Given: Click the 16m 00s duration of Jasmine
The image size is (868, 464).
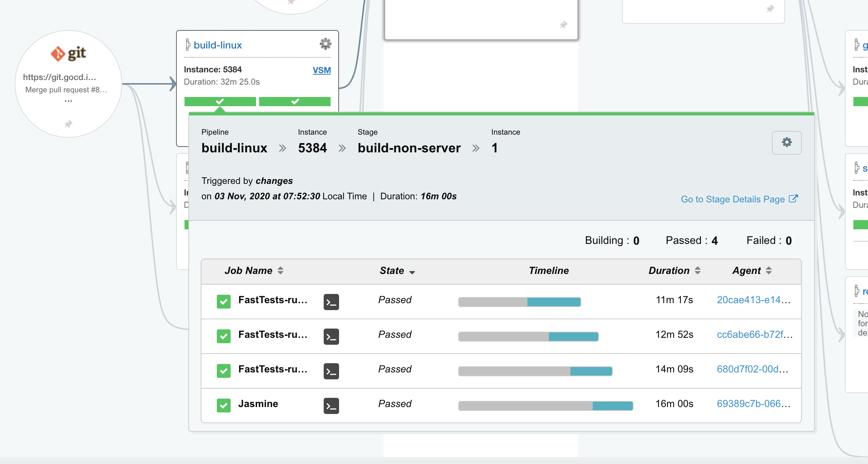Looking at the screenshot, I should (x=674, y=404).
